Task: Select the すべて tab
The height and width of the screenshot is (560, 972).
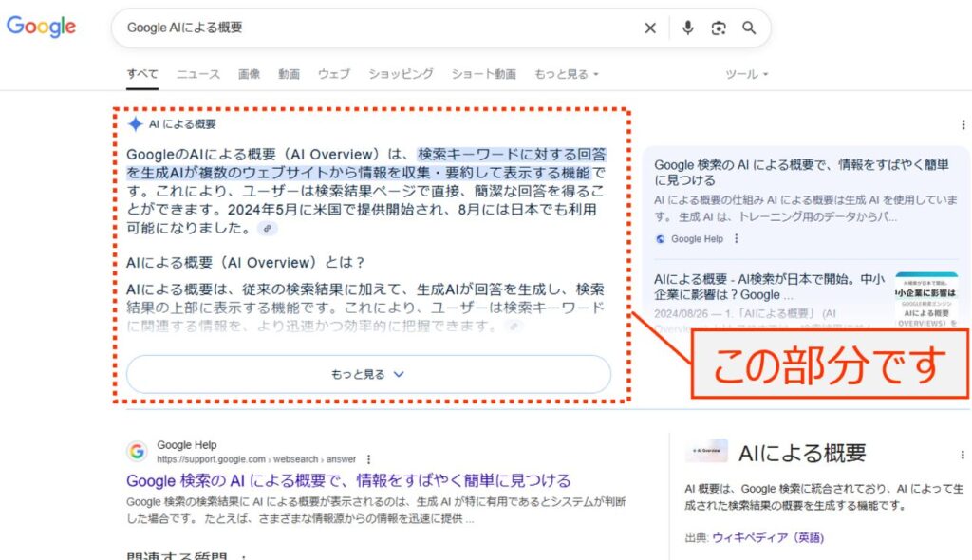Action: (142, 74)
